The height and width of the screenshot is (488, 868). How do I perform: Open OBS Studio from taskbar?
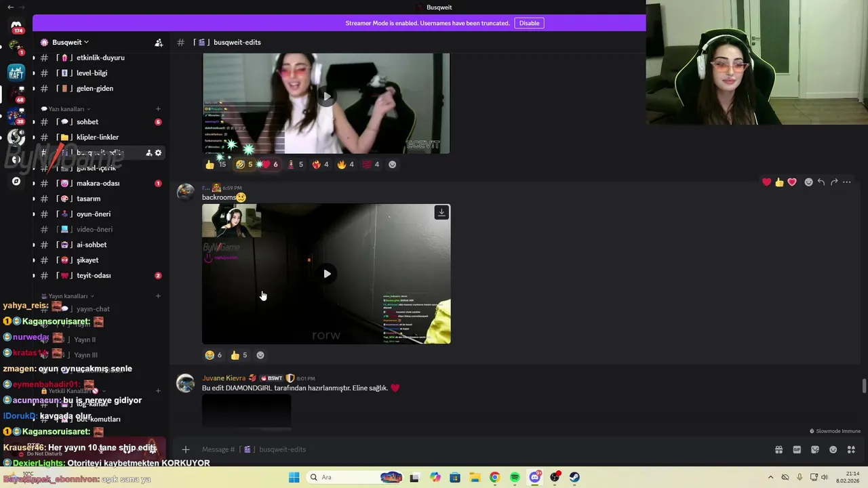[555, 477]
